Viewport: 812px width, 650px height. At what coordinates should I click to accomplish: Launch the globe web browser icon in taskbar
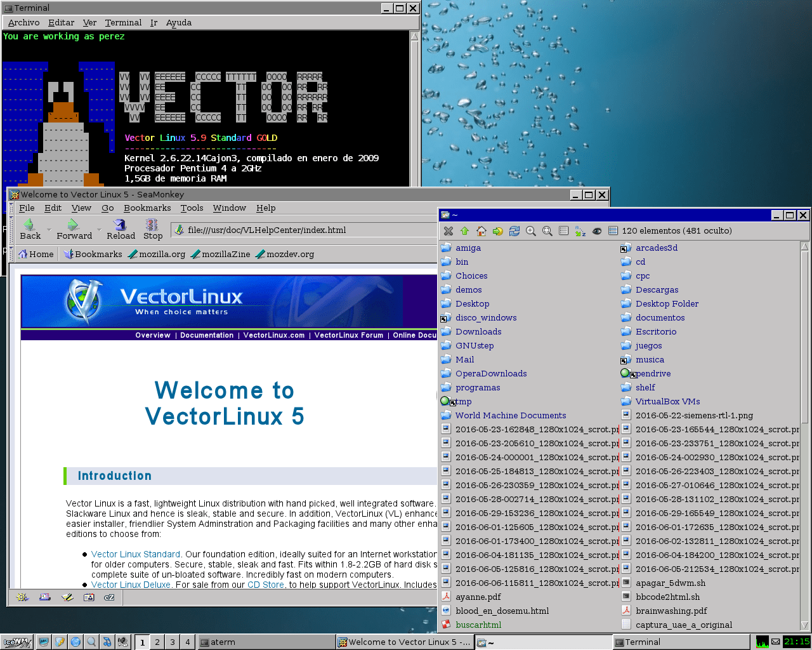(75, 642)
